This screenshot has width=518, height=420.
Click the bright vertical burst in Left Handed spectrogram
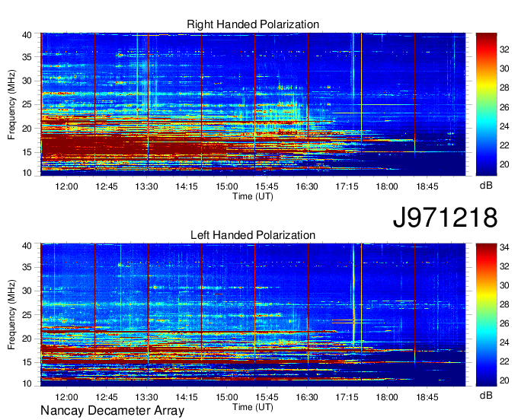pos(353,294)
